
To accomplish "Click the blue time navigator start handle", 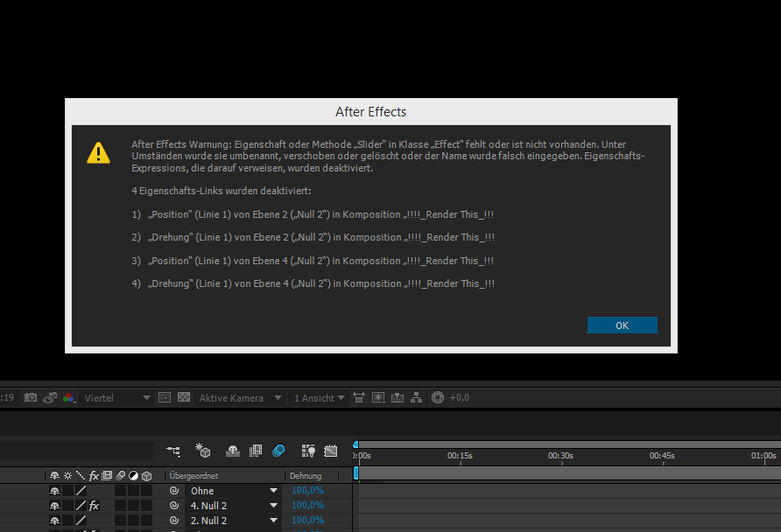I will [x=355, y=444].
